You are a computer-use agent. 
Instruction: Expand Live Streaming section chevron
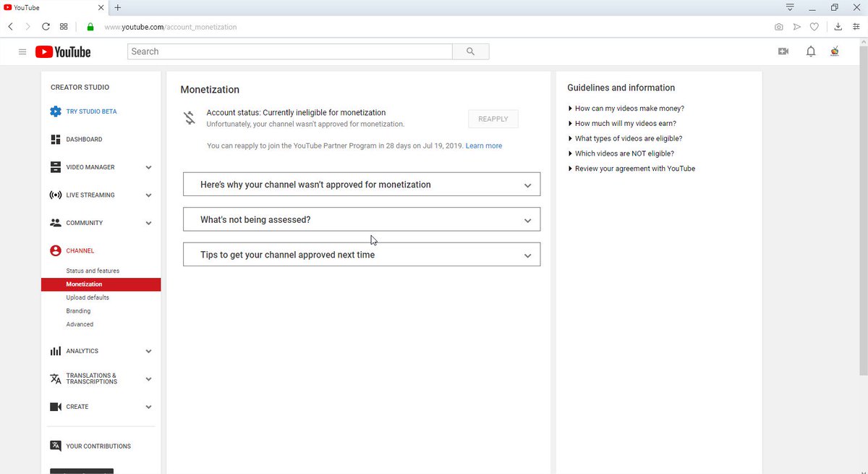click(148, 195)
